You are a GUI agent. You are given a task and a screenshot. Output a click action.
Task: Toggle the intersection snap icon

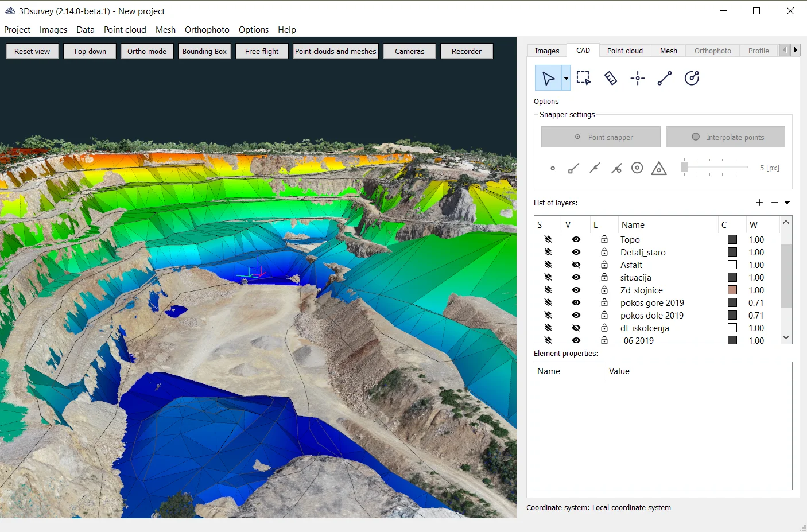pyautogui.click(x=616, y=168)
